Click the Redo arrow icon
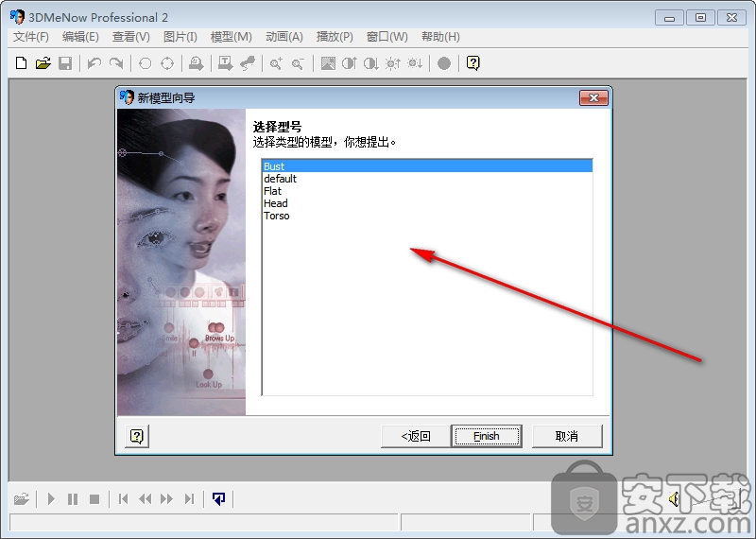 pyautogui.click(x=116, y=63)
